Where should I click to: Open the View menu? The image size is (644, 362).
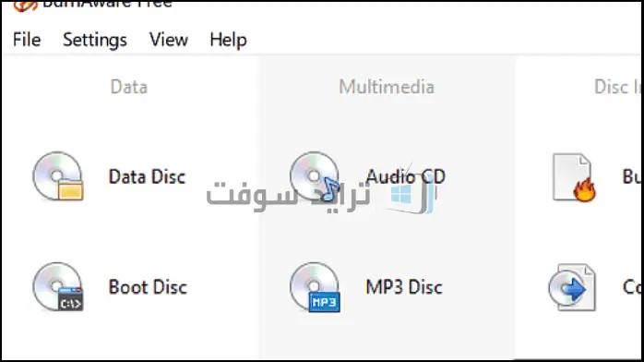pyautogui.click(x=169, y=40)
